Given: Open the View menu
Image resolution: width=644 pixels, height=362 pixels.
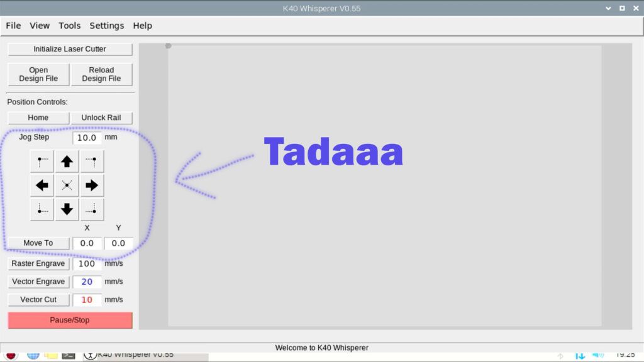Looking at the screenshot, I should 40,25.
